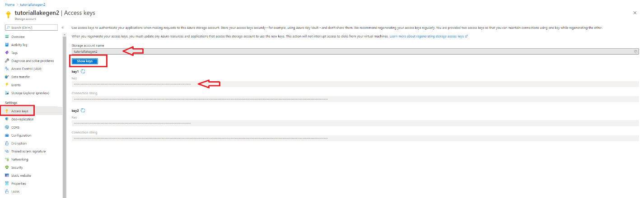The image size is (644, 198).
Task: Click the Locks icon
Action: [x=7, y=192]
